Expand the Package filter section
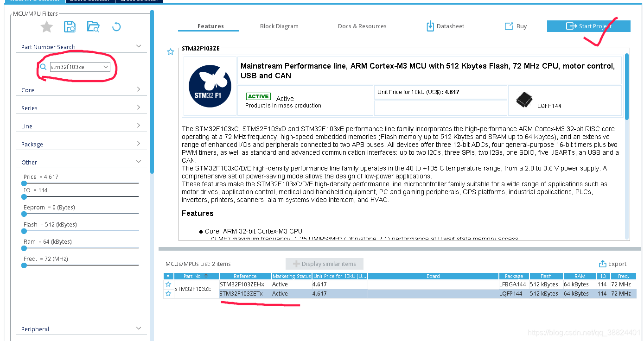644x341 pixels. 138,144
